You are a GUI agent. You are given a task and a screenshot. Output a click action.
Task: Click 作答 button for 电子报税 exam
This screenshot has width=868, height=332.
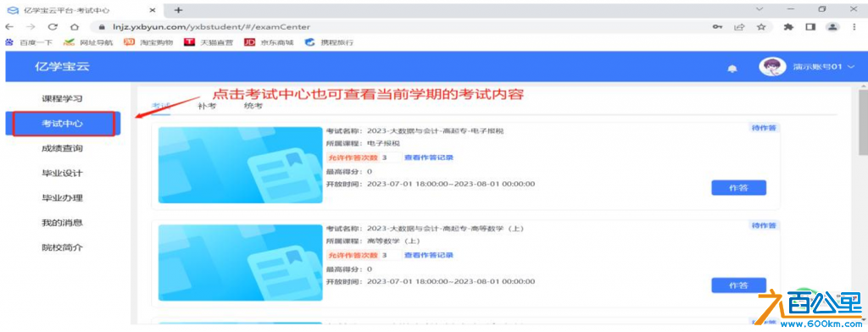point(738,187)
